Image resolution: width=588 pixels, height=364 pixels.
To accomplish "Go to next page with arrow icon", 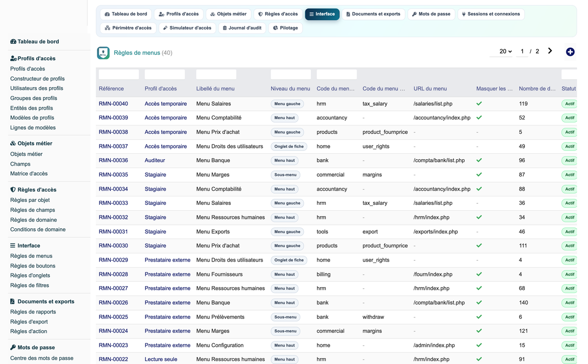I will (550, 51).
